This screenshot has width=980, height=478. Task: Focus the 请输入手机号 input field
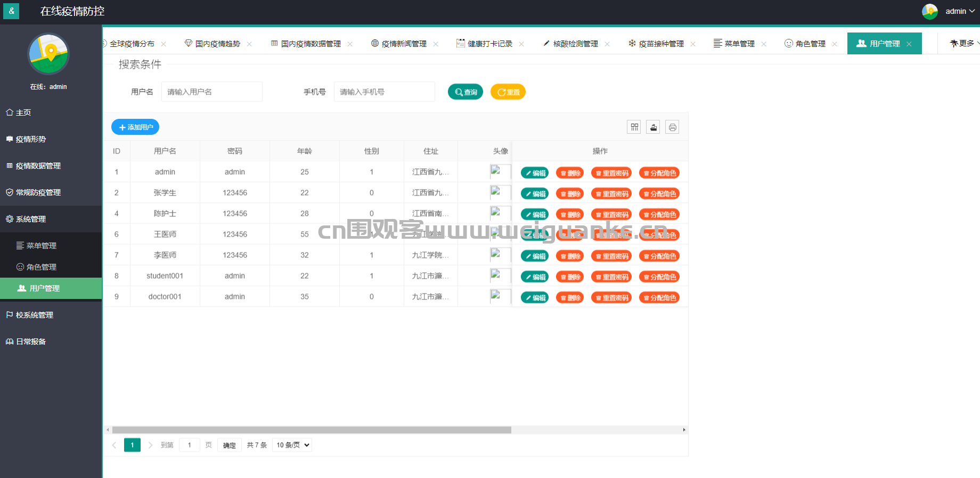[x=384, y=92]
